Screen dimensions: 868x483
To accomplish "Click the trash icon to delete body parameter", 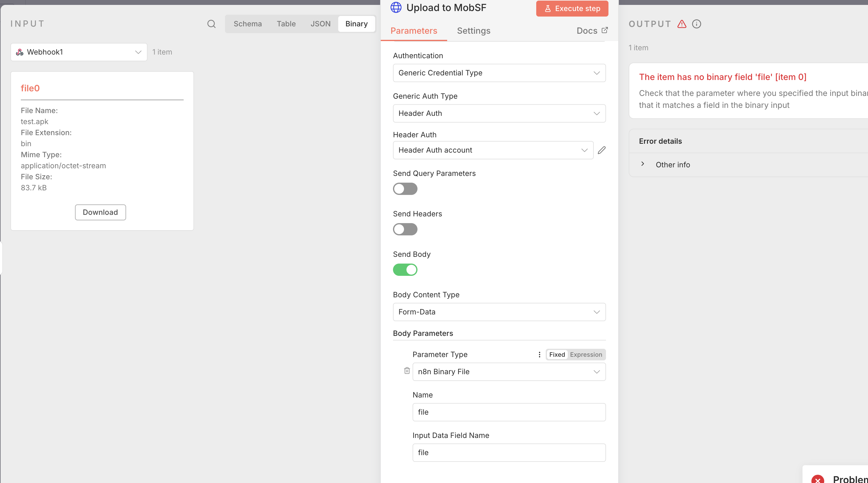I will tap(407, 371).
